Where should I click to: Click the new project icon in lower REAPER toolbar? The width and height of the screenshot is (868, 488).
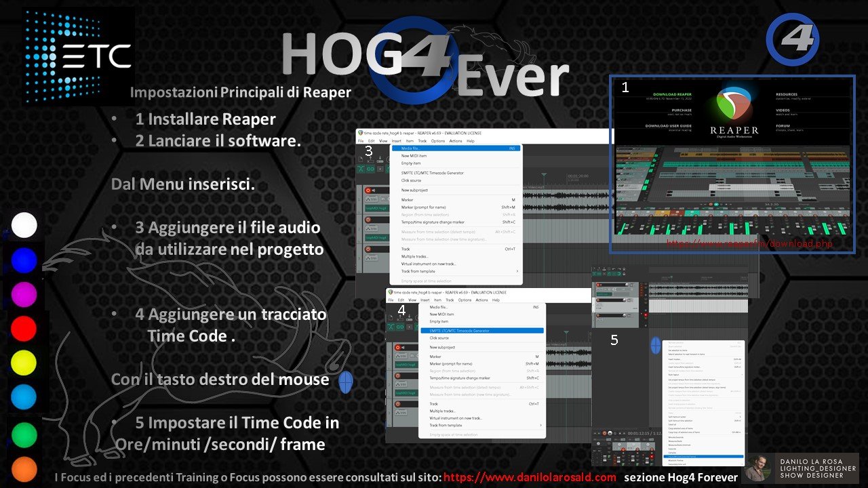(x=391, y=317)
